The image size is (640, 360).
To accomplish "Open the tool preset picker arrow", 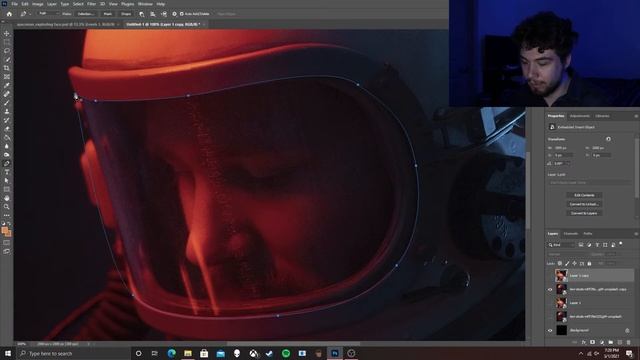I will 30,14.
